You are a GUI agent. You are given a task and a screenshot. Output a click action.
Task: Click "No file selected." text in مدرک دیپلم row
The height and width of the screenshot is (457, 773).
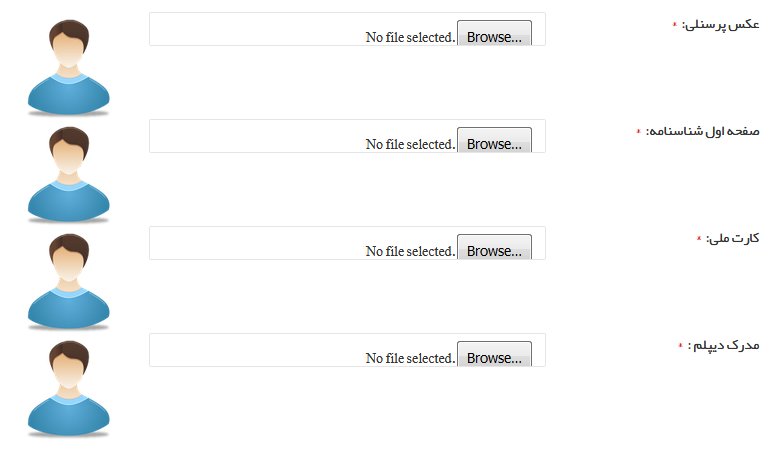[x=410, y=358]
